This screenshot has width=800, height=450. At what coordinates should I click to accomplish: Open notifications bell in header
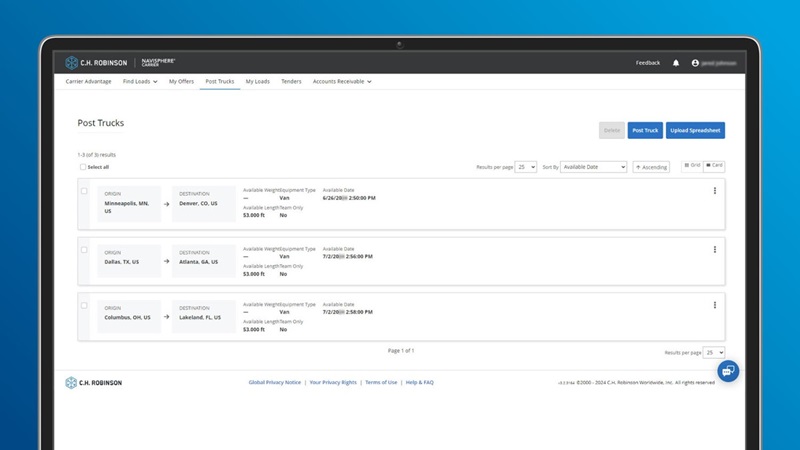pyautogui.click(x=676, y=63)
